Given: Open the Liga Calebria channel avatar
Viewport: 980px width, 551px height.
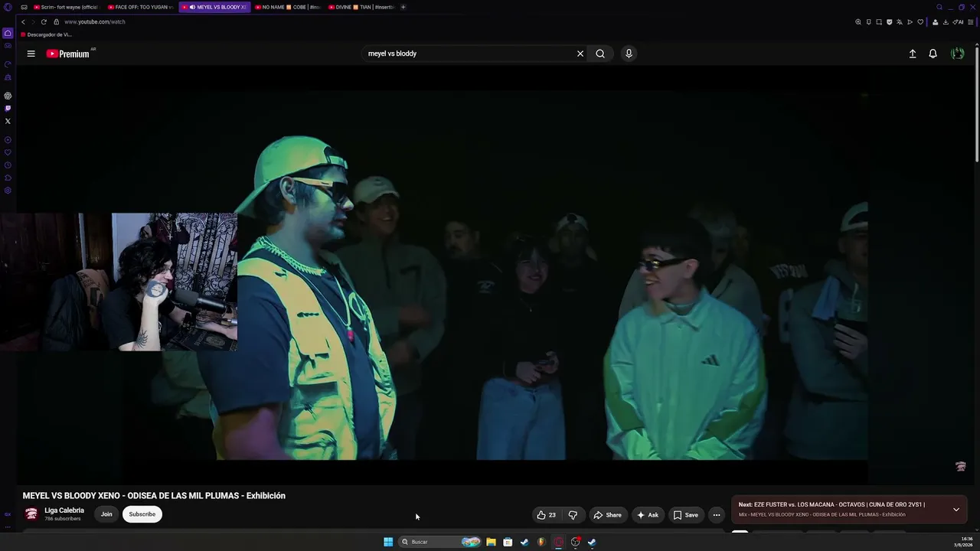Looking at the screenshot, I should coord(31,514).
